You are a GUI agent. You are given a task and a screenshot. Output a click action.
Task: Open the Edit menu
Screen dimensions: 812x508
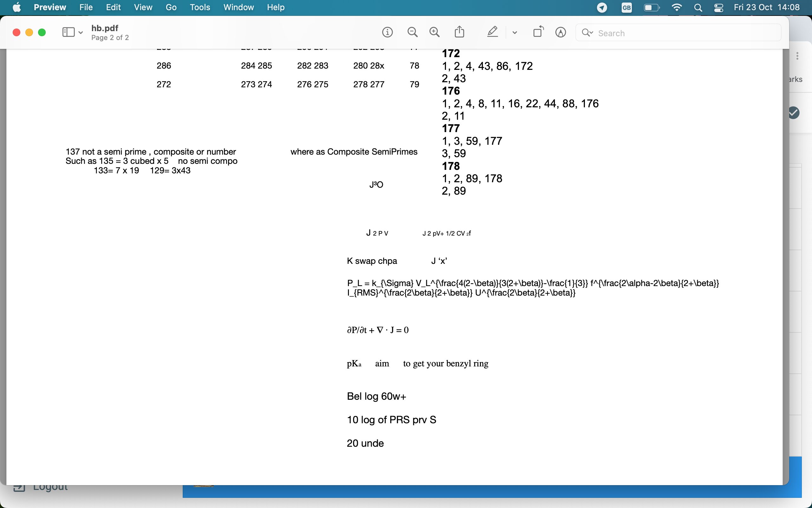pos(114,7)
